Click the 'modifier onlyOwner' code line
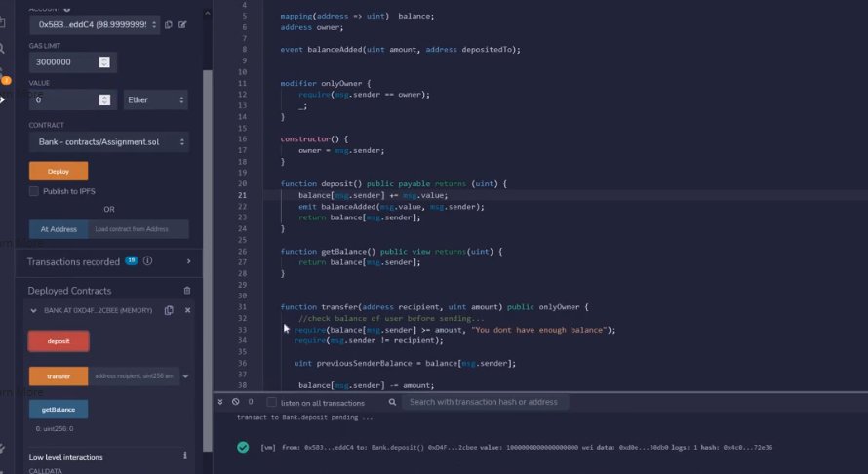Screen dimensions: 868x474 pos(326,84)
